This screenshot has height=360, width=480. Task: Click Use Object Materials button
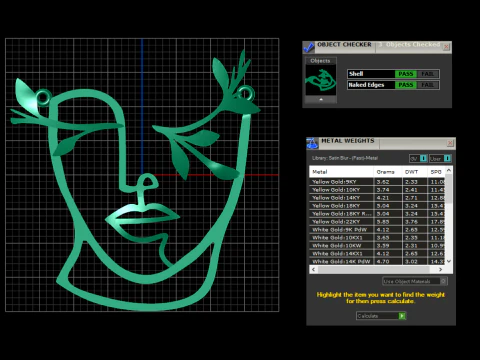[415, 281]
